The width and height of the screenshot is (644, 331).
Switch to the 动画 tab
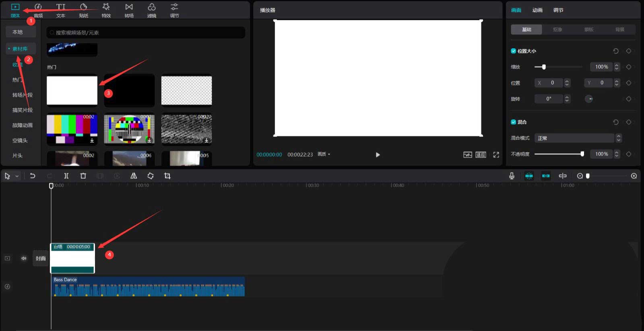point(537,10)
